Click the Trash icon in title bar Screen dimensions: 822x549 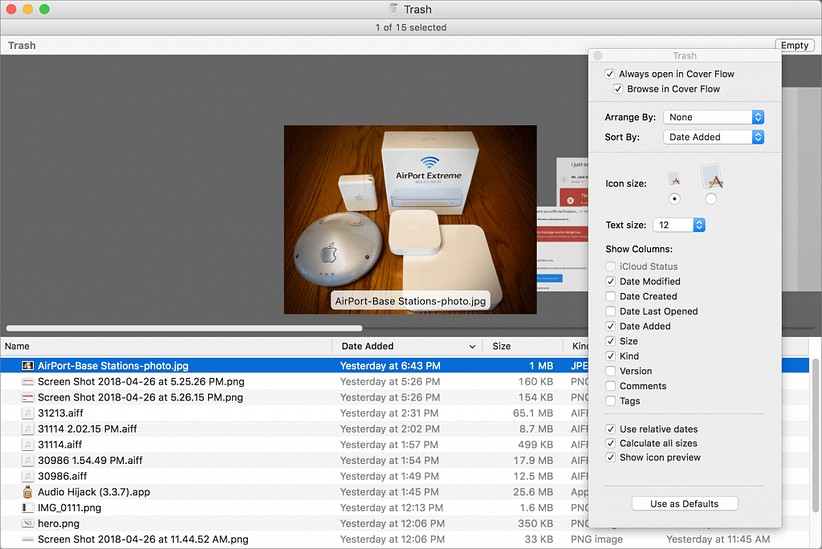(394, 9)
